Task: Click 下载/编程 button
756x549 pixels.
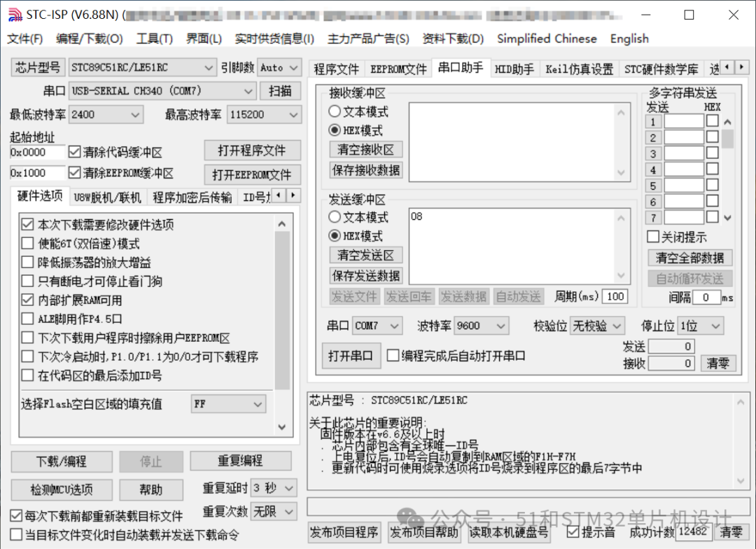Action: [x=61, y=461]
